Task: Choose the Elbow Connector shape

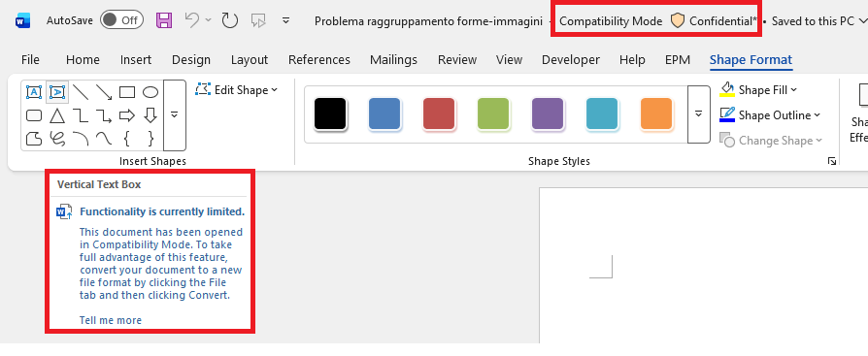Action: [81, 115]
